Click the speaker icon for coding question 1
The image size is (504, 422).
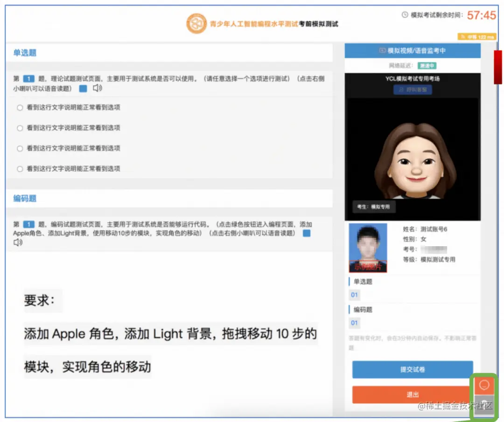point(18,242)
